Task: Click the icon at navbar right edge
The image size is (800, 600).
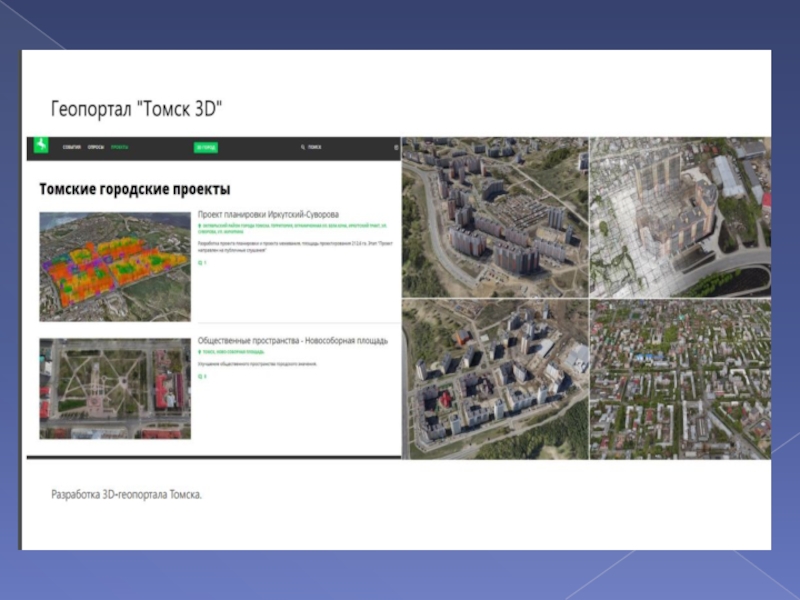Action: point(396,147)
